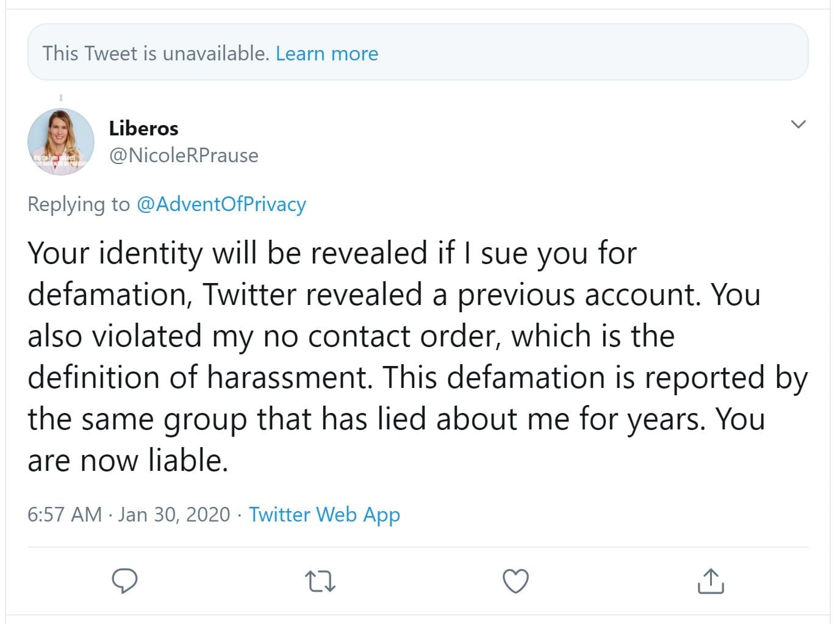The image size is (840, 624).
Task: Visit the @AdventOfPrivacy profile link
Action: [221, 204]
